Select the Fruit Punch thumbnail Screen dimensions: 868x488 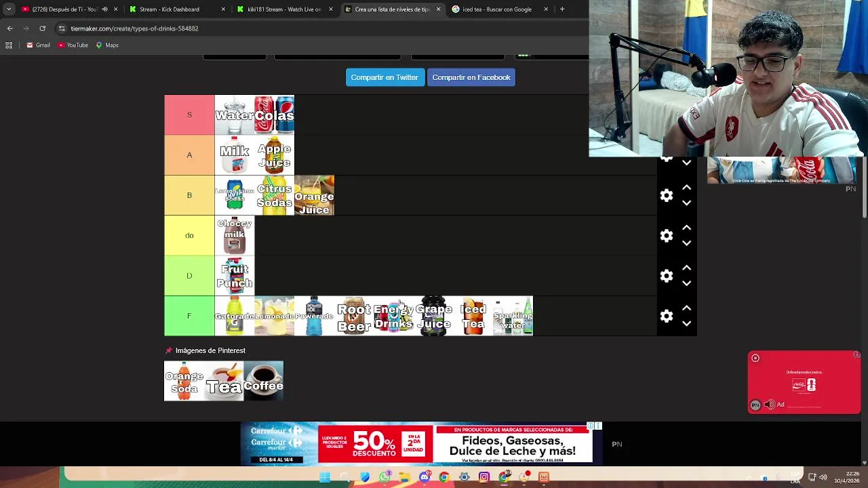(x=235, y=276)
